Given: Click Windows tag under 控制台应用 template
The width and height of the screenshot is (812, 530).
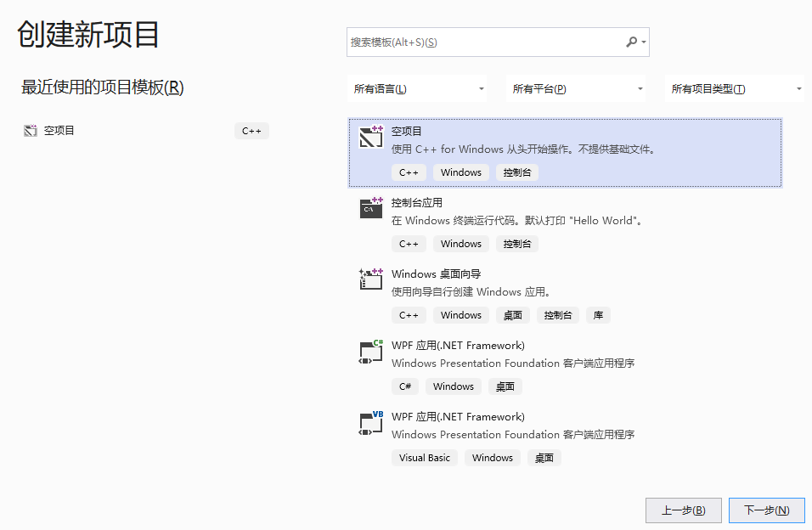Looking at the screenshot, I should [x=461, y=244].
